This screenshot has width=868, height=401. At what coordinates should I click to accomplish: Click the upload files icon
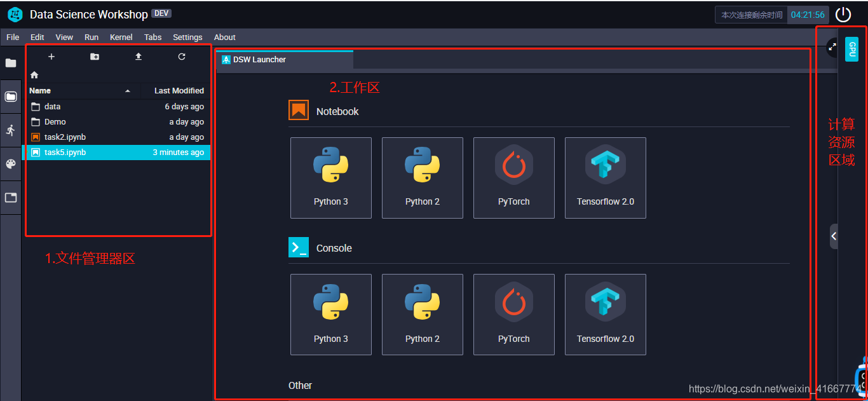coord(139,57)
